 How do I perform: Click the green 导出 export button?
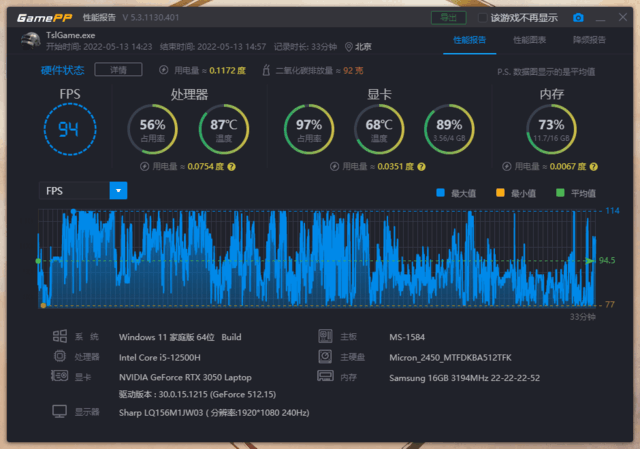point(447,18)
